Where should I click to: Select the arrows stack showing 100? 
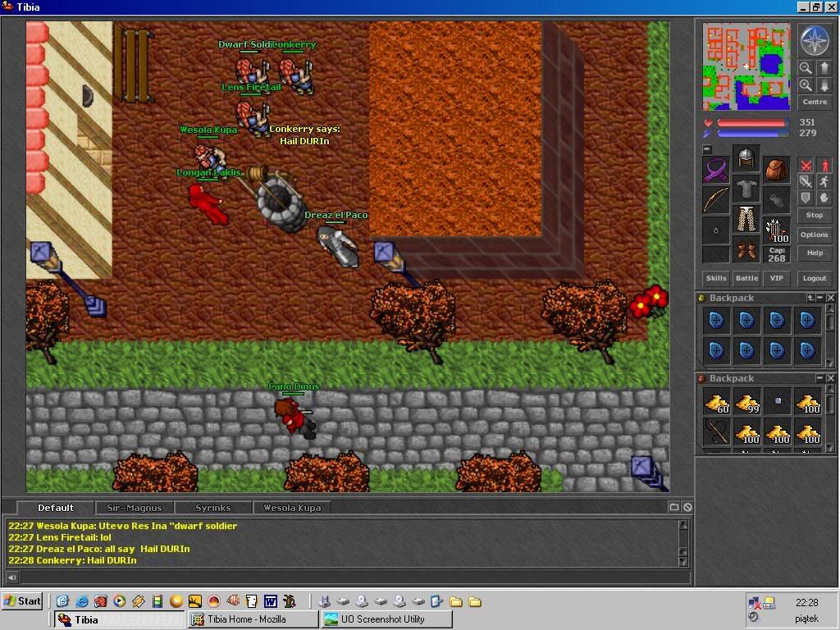click(x=776, y=231)
